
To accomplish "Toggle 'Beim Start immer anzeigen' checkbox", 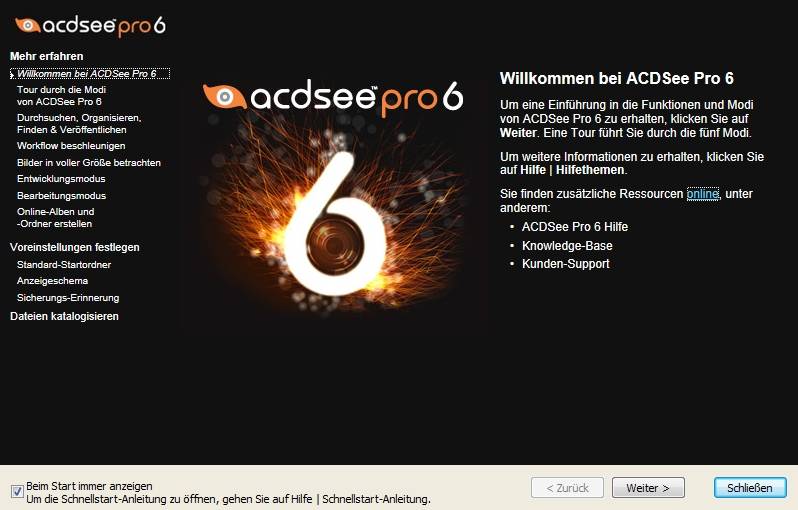I will pos(17,491).
